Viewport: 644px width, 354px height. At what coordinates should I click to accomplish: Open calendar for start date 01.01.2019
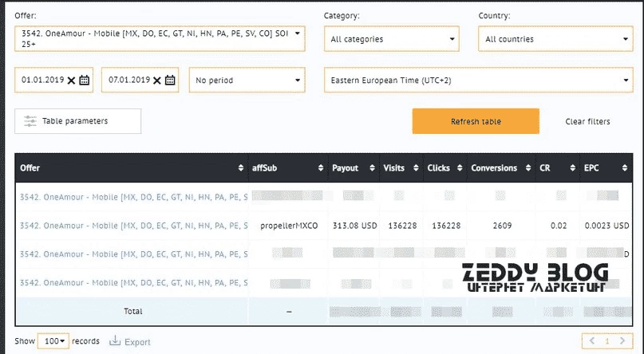pyautogui.click(x=85, y=80)
